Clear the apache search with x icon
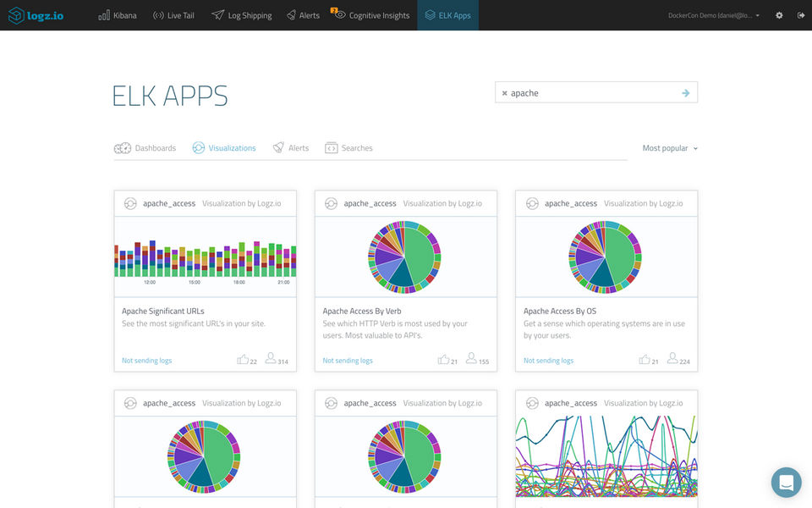Viewport: 812px width, 508px height. pos(504,93)
